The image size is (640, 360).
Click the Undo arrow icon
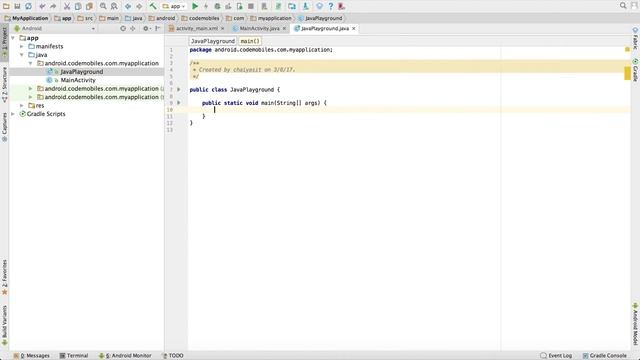(42, 7)
